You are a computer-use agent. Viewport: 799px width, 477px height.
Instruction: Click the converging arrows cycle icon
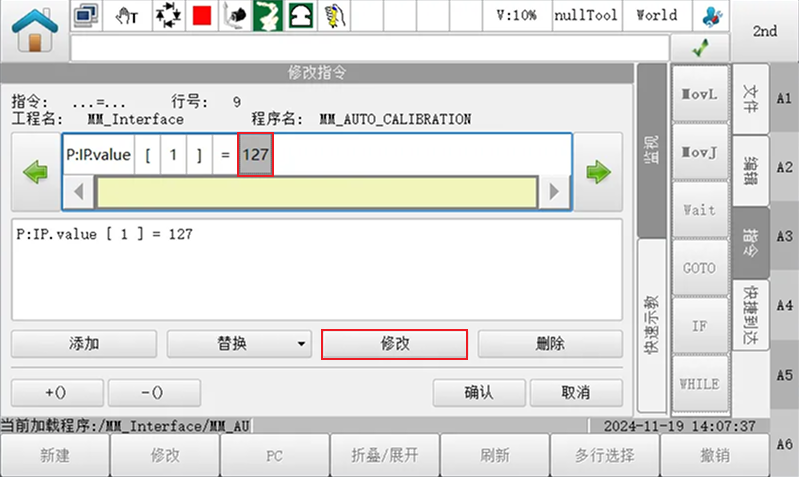point(168,16)
